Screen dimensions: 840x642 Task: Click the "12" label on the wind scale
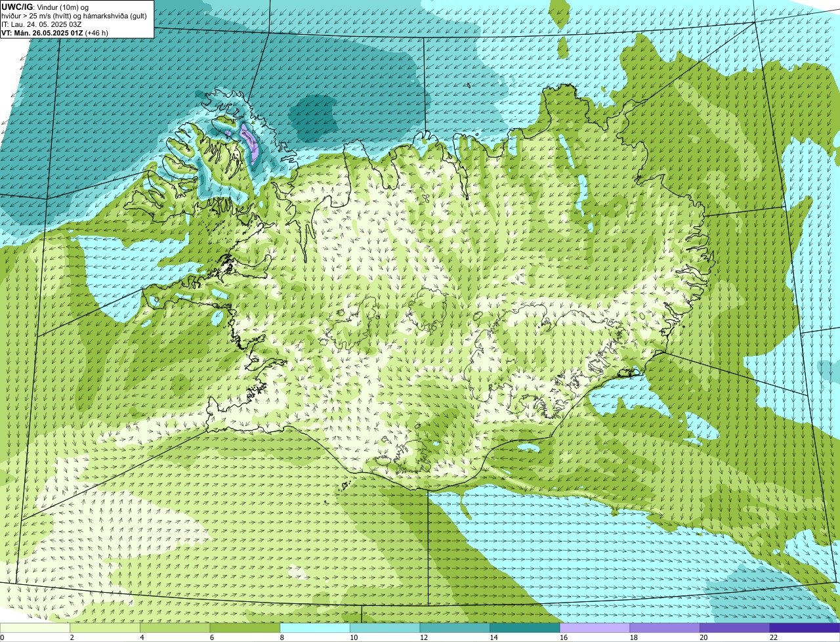pyautogui.click(x=424, y=637)
